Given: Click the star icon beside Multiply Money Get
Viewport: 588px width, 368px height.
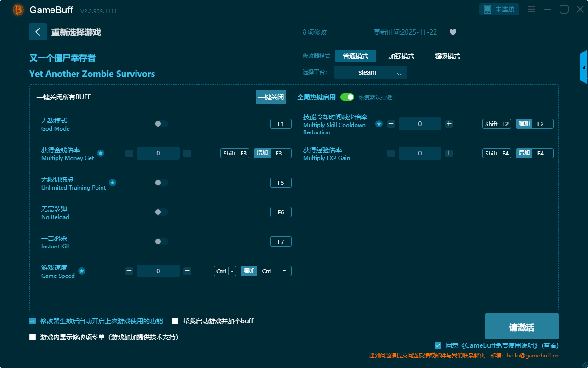Looking at the screenshot, I should click(101, 153).
